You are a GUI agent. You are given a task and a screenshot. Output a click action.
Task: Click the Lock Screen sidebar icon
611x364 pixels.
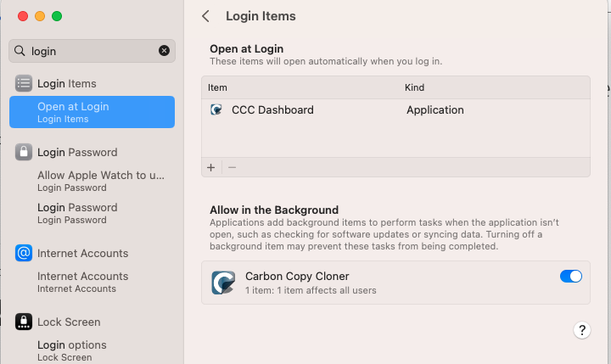(24, 322)
